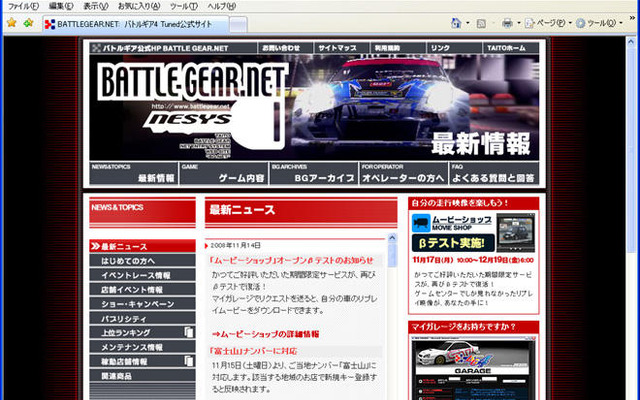Viewport: 640px width, 400px height.
Task: Open the ムービーショップ MOVIE SHOP title link
Action: (x=462, y=222)
